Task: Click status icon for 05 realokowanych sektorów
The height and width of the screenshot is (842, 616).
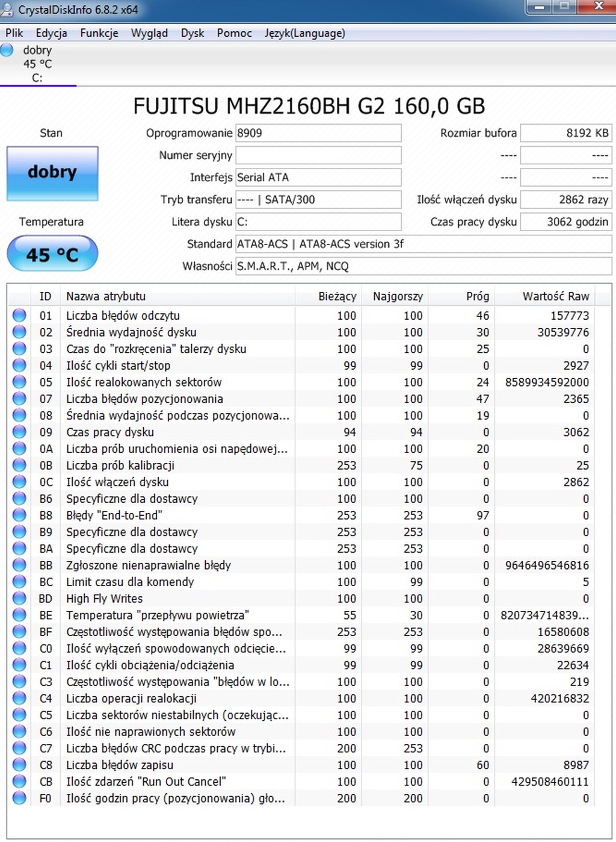Action: pyautogui.click(x=19, y=382)
